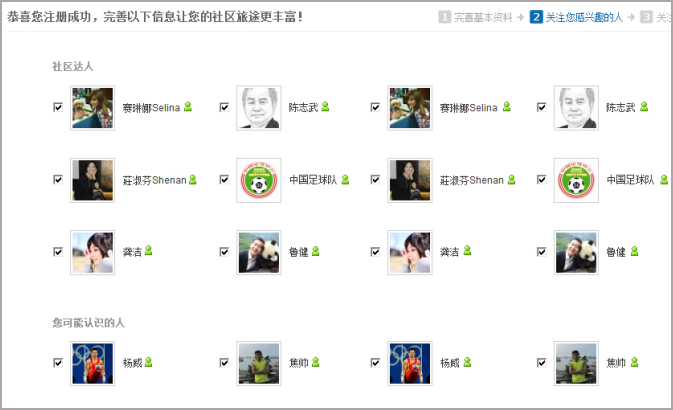Screen dimensions: 673x410
Task: Click green user icon beside second 莊淑芬Shenan
Action: (512, 179)
